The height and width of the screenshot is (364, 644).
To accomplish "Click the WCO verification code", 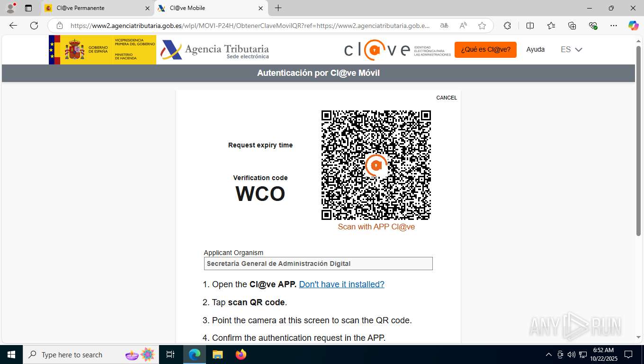I will click(260, 194).
